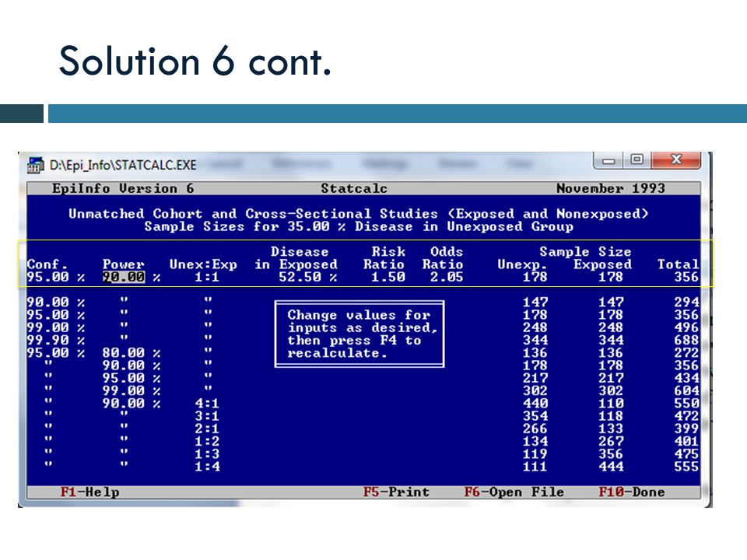Click the Total value 472
Viewport: 747px width, 560px height.
point(686,416)
